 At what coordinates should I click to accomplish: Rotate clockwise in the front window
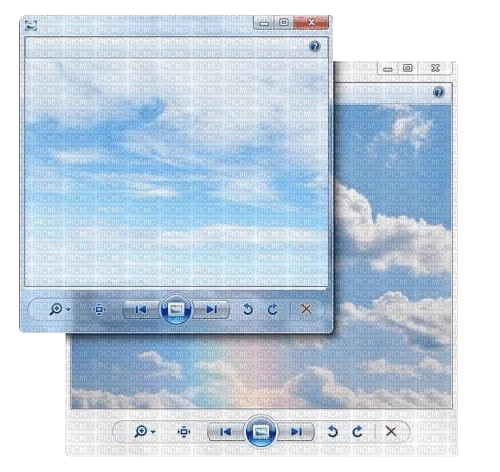tap(272, 310)
